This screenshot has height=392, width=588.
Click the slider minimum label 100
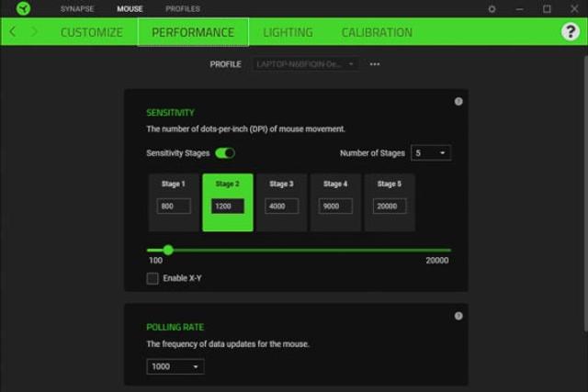[155, 261]
